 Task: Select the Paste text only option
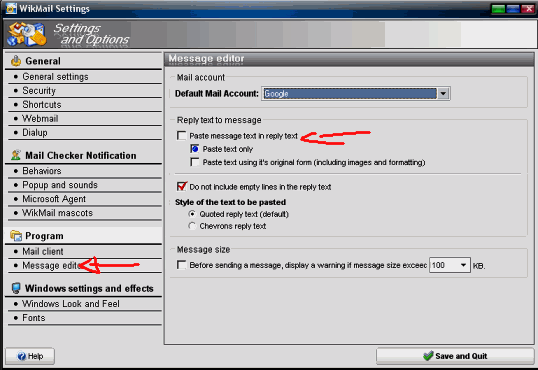point(195,149)
